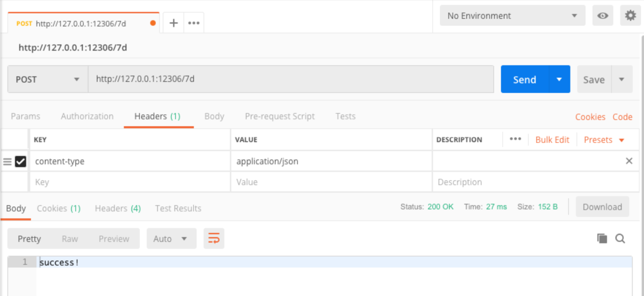Screen dimensions: 644x296
Task: Open the Presets dropdown
Action: click(x=604, y=140)
